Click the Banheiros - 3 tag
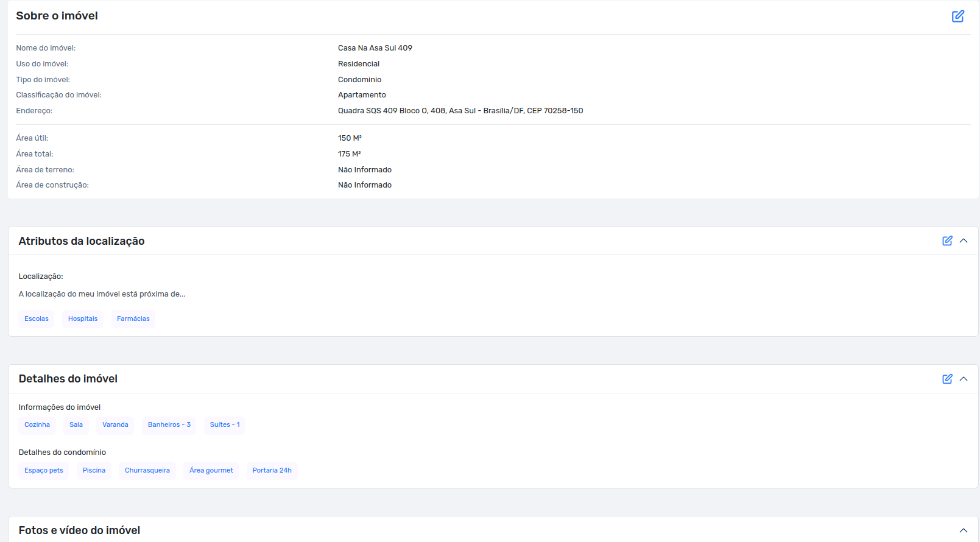Viewport: 980px width, 542px height. (169, 425)
